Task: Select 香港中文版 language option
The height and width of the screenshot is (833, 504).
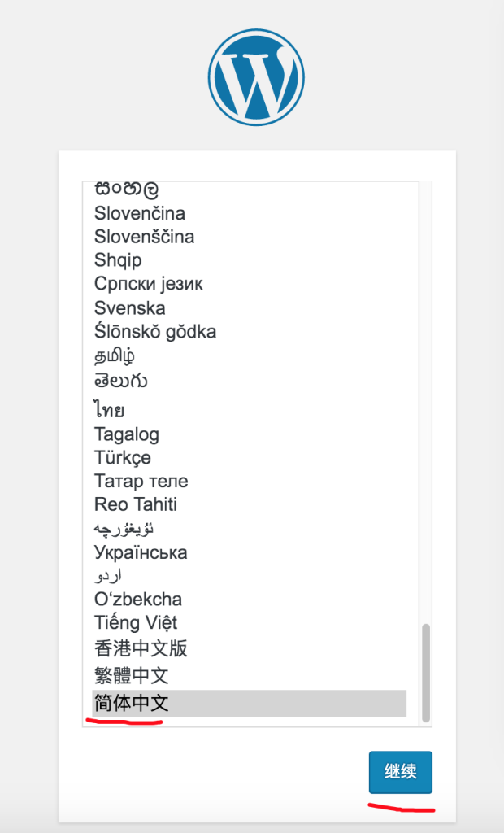Action: tap(141, 648)
